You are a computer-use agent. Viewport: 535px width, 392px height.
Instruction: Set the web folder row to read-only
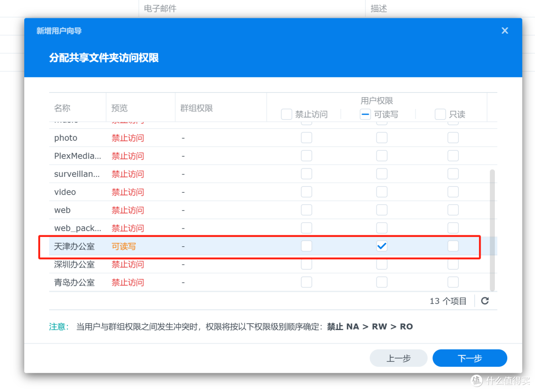453,210
